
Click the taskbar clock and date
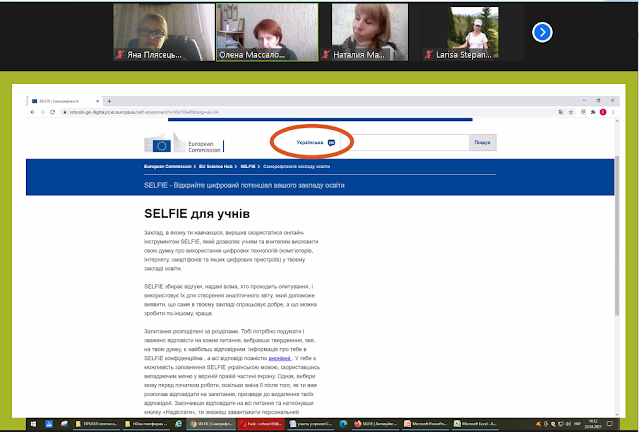click(595, 424)
